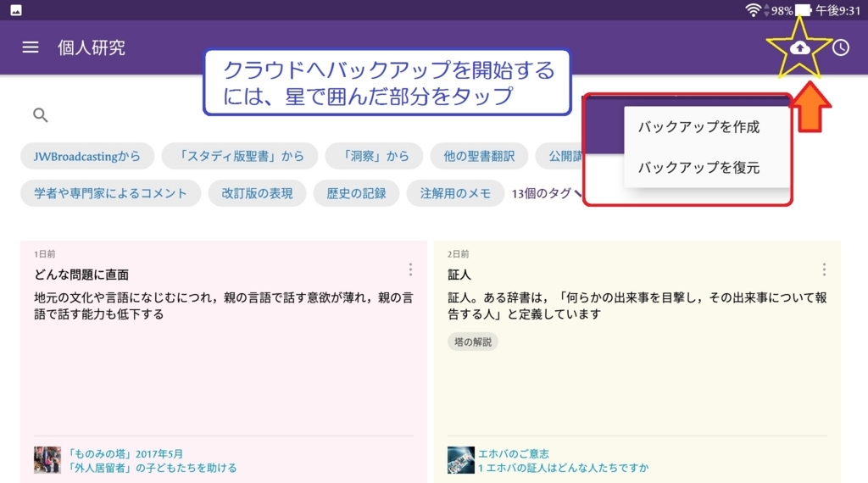Viewport: 868px width, 483px height.
Task: Filter by 注解用のメモ tag
Action: [x=455, y=193]
